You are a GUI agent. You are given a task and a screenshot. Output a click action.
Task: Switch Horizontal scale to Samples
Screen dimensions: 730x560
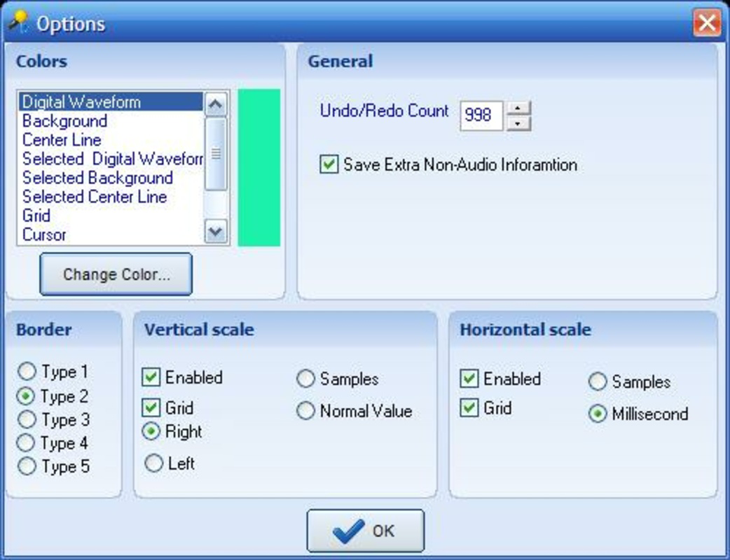point(596,381)
